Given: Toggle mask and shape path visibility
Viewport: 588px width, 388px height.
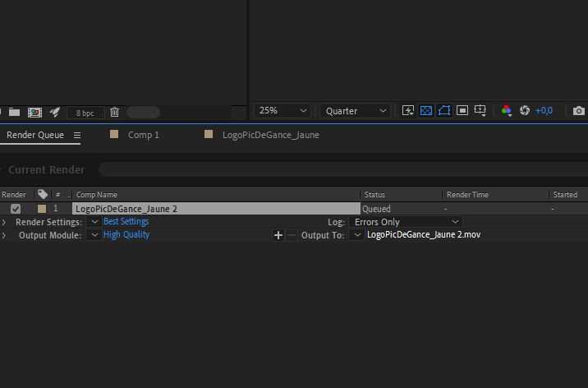Looking at the screenshot, I should 444,110.
